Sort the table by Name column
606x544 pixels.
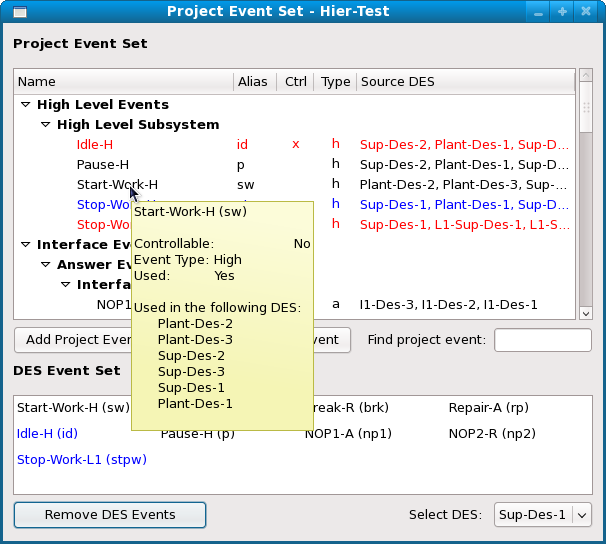tap(122, 82)
